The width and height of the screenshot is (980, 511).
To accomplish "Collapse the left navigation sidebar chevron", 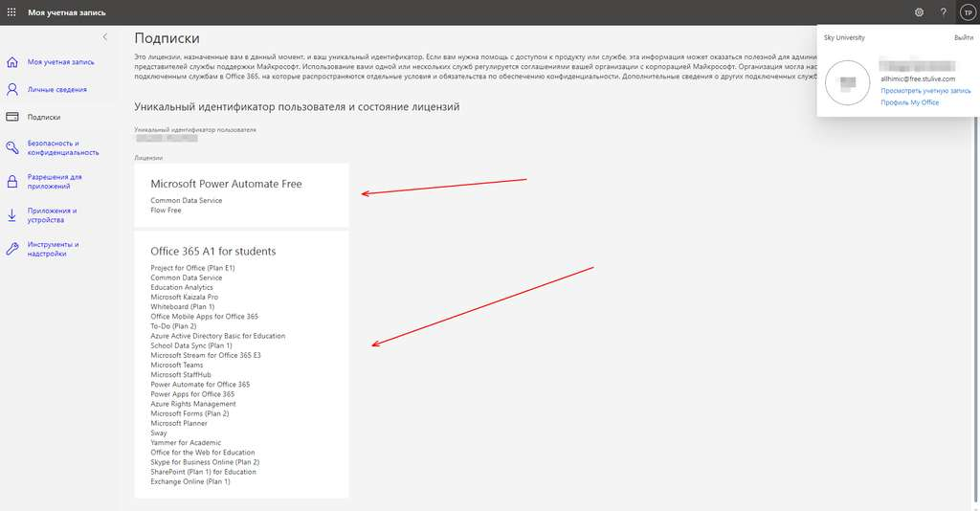I will coord(105,37).
